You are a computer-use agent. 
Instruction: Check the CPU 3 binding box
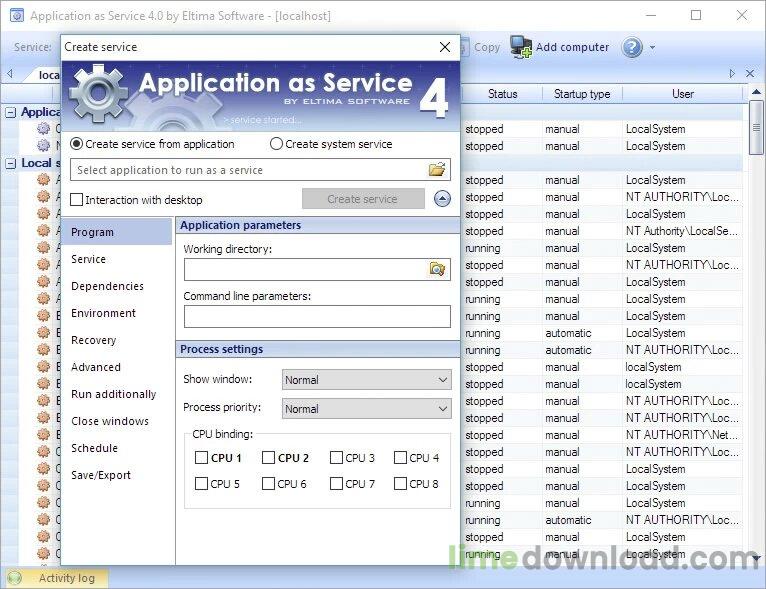pos(336,458)
